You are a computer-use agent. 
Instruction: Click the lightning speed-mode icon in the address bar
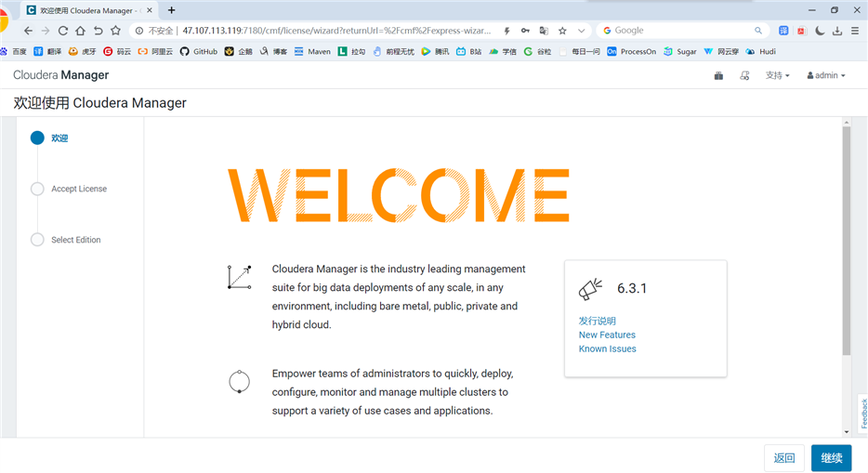point(506,31)
